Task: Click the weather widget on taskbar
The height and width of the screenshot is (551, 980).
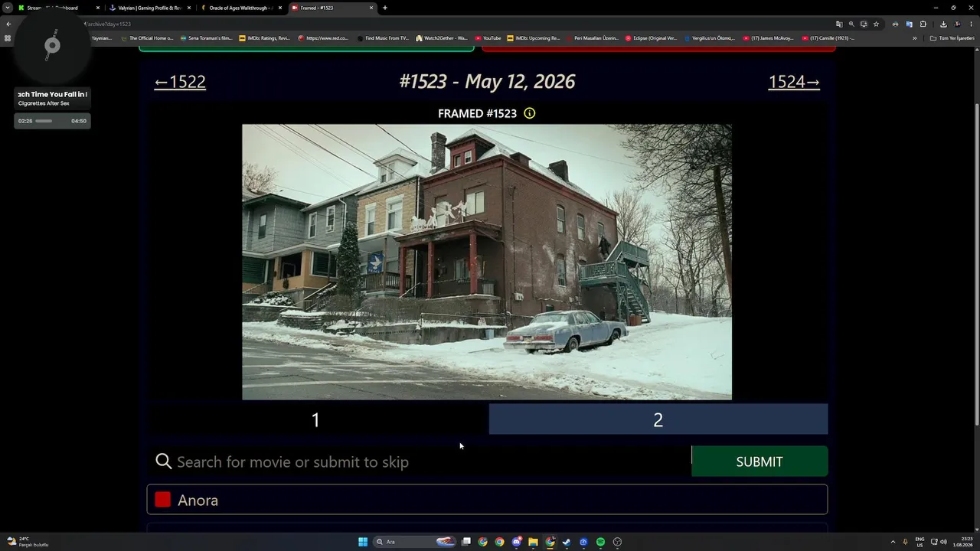Action: [28, 542]
